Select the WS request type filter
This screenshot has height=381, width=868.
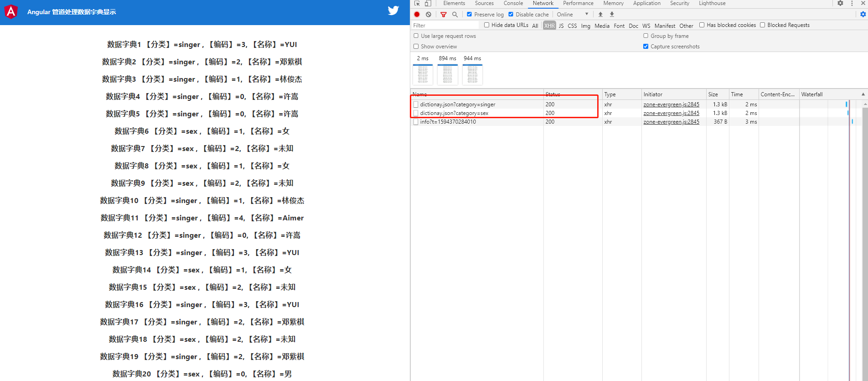click(646, 26)
